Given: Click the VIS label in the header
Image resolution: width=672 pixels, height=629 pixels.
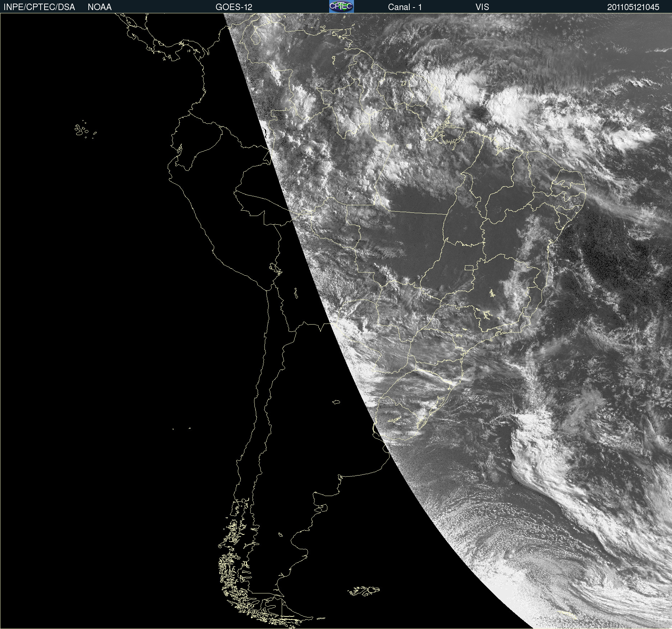Looking at the screenshot, I should [482, 7].
